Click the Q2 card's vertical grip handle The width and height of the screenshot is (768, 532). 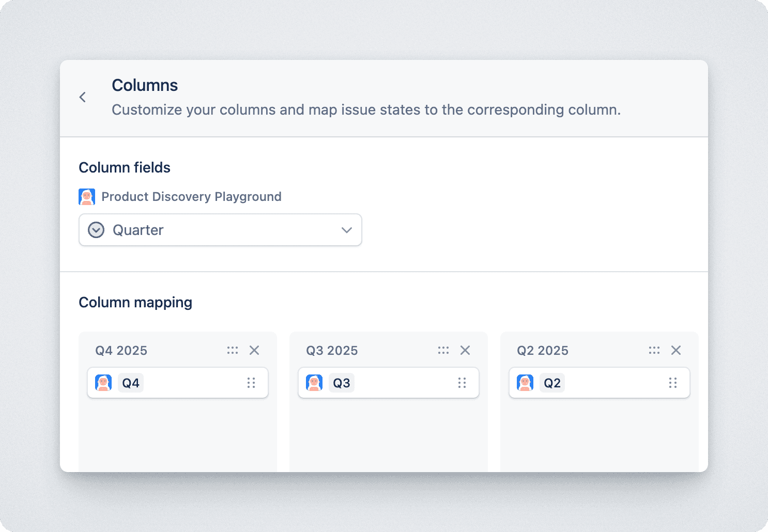673,383
